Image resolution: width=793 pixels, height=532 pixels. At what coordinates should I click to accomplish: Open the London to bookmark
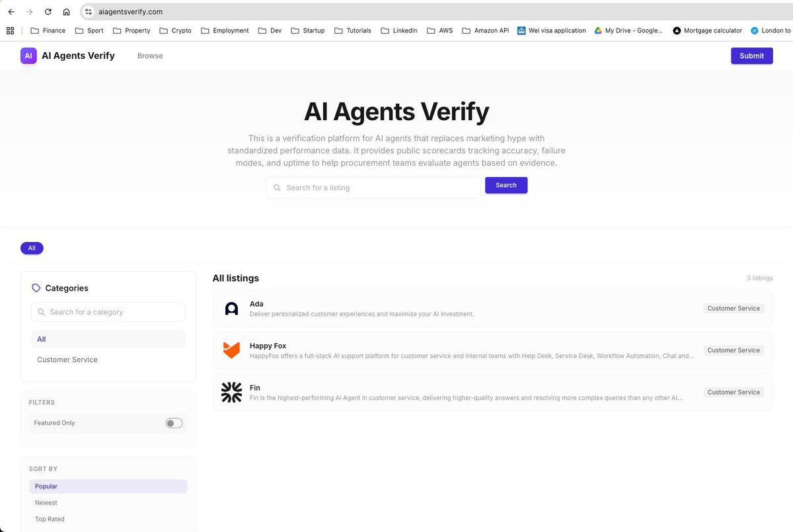771,30
